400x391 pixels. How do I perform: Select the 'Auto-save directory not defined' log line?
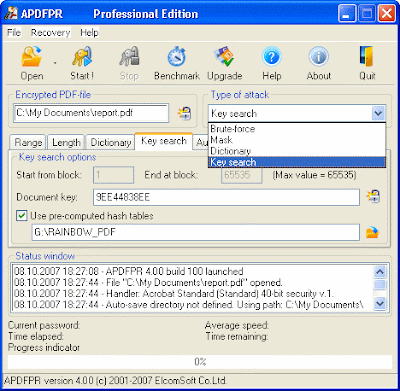(x=189, y=305)
